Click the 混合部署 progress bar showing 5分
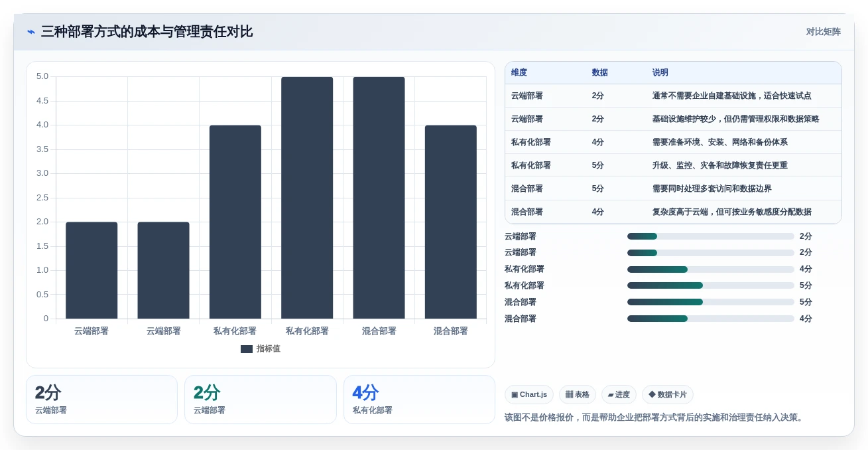 [711, 302]
